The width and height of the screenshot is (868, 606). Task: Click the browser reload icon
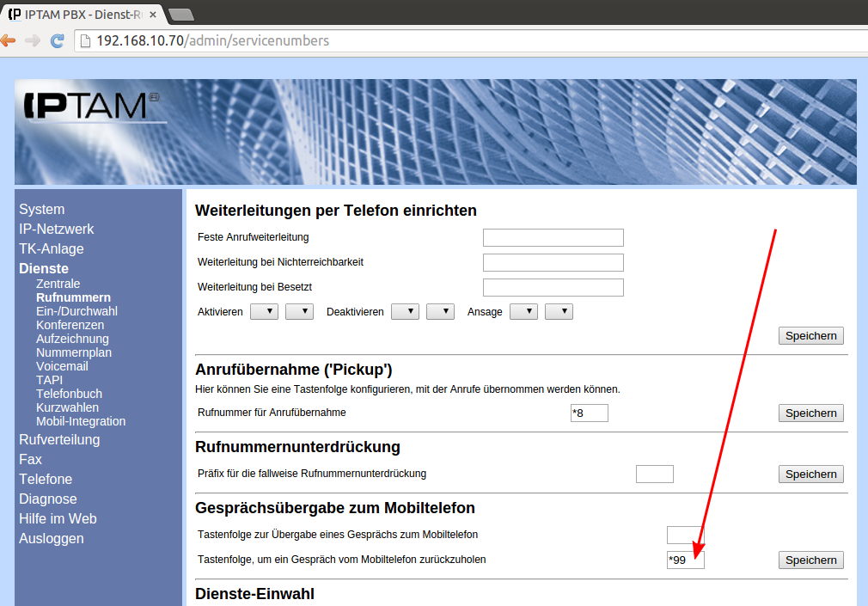pos(58,40)
